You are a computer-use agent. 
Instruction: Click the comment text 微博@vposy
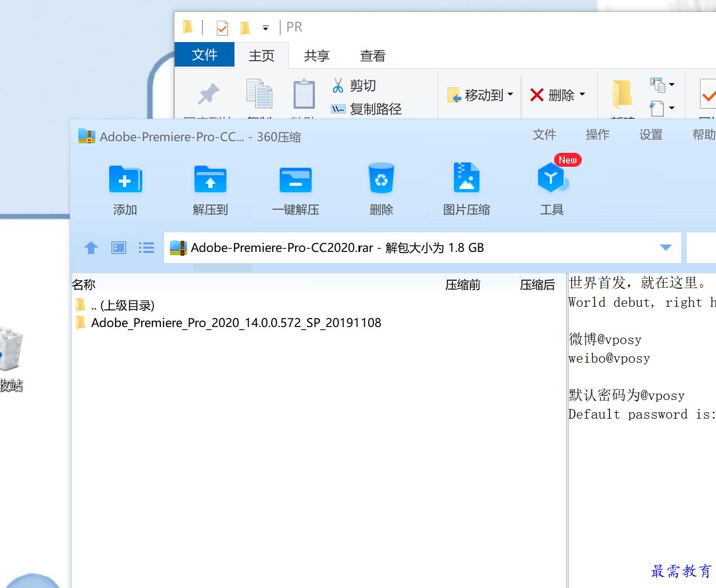[x=605, y=339]
